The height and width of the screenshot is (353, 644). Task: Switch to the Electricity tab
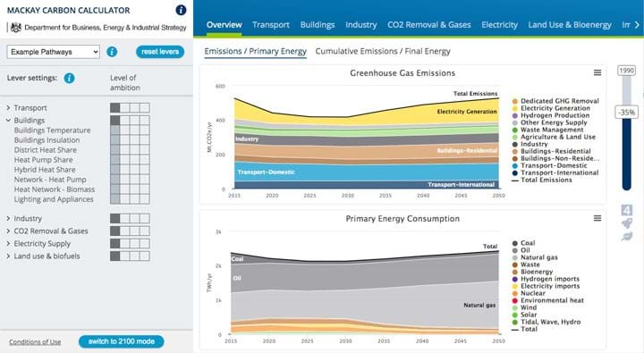click(x=499, y=25)
